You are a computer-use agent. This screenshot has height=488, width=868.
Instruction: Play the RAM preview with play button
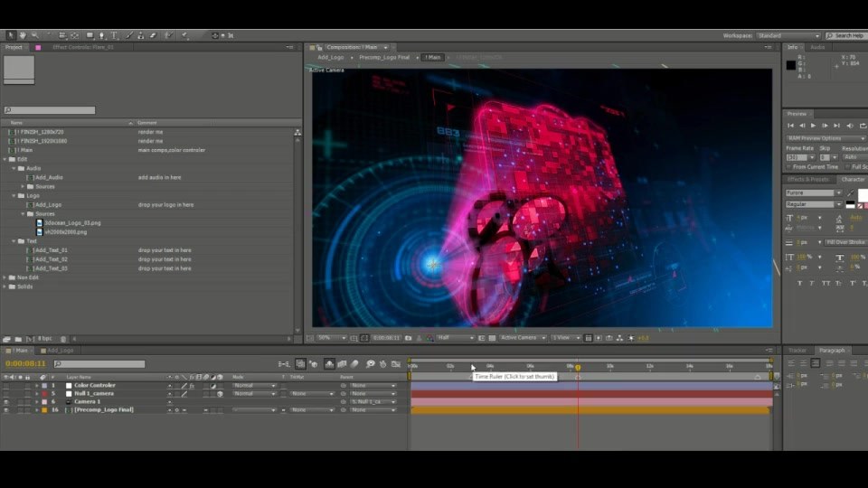(x=813, y=127)
